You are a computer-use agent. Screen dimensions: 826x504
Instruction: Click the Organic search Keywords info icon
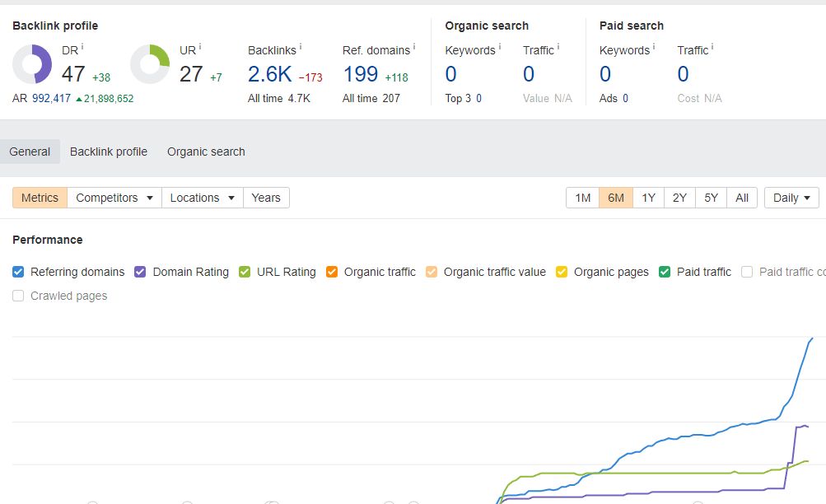[x=499, y=47]
